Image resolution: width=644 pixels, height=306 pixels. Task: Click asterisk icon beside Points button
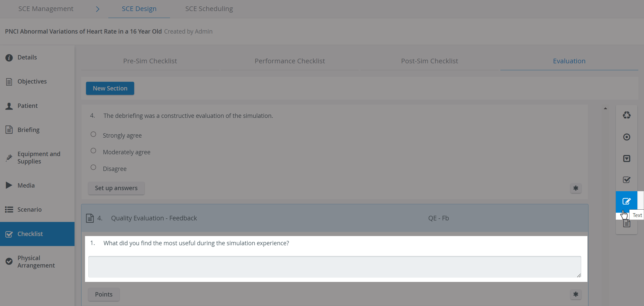click(x=576, y=294)
